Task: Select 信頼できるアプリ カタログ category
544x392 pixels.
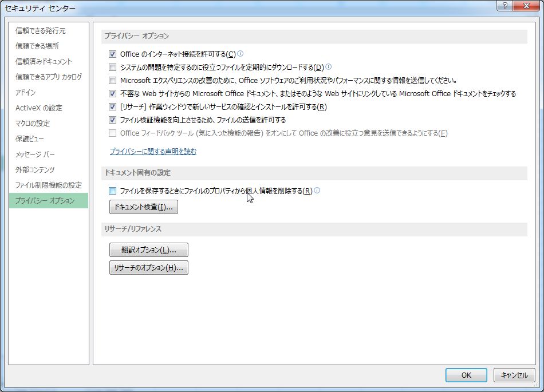Action: (49, 77)
